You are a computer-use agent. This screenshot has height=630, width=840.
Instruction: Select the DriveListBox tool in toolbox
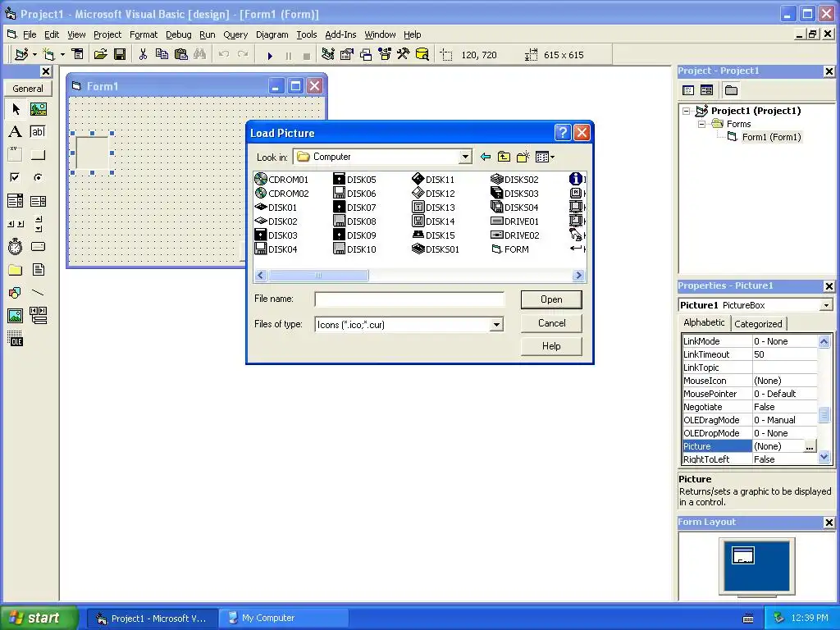[x=38, y=246]
